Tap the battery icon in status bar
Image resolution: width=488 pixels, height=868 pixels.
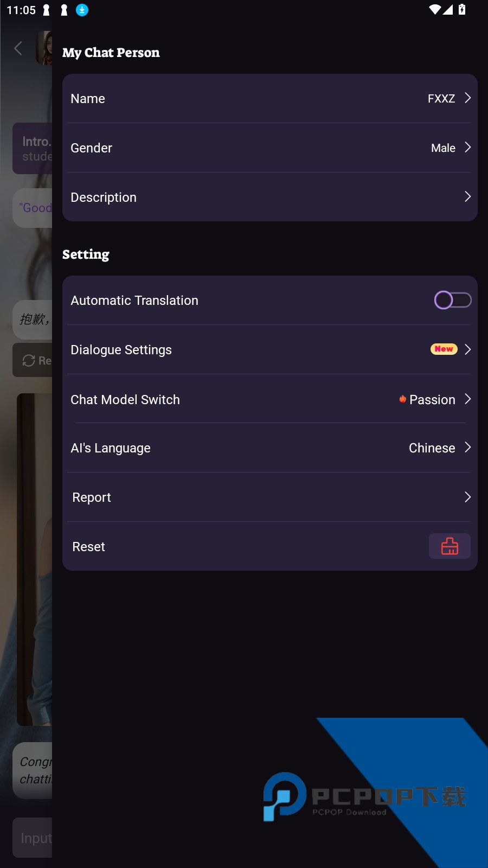[462, 9]
